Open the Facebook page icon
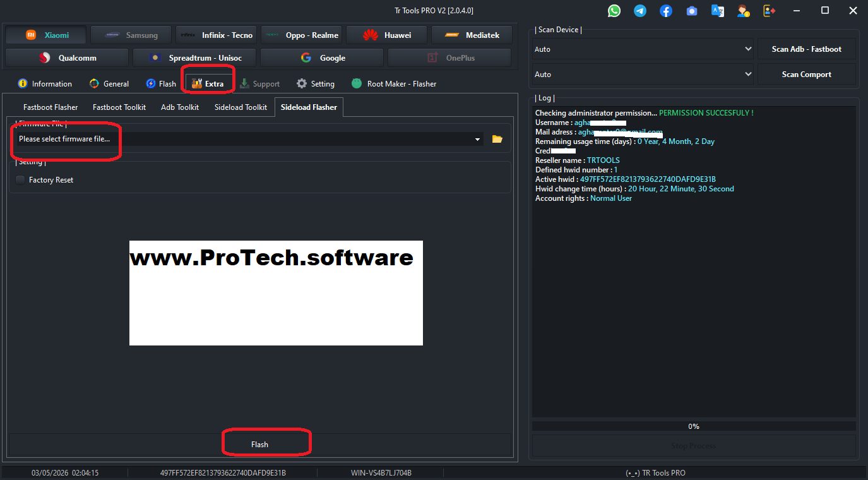The image size is (868, 480). (x=666, y=11)
